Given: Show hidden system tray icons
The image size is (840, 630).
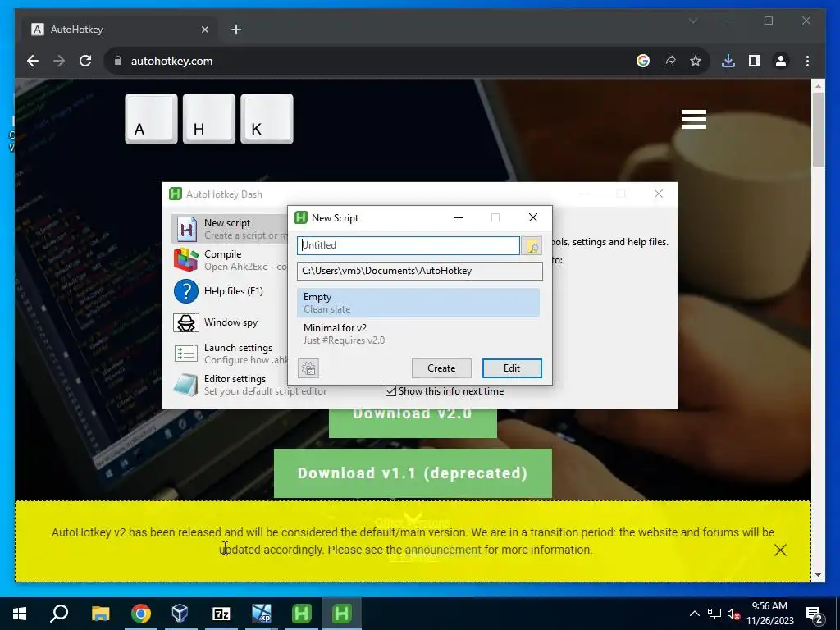Looking at the screenshot, I should tap(694, 614).
